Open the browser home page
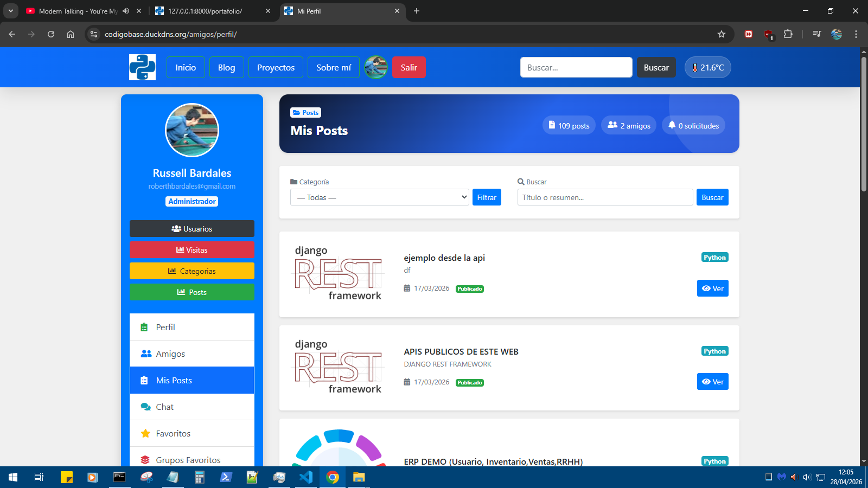 pos(71,34)
